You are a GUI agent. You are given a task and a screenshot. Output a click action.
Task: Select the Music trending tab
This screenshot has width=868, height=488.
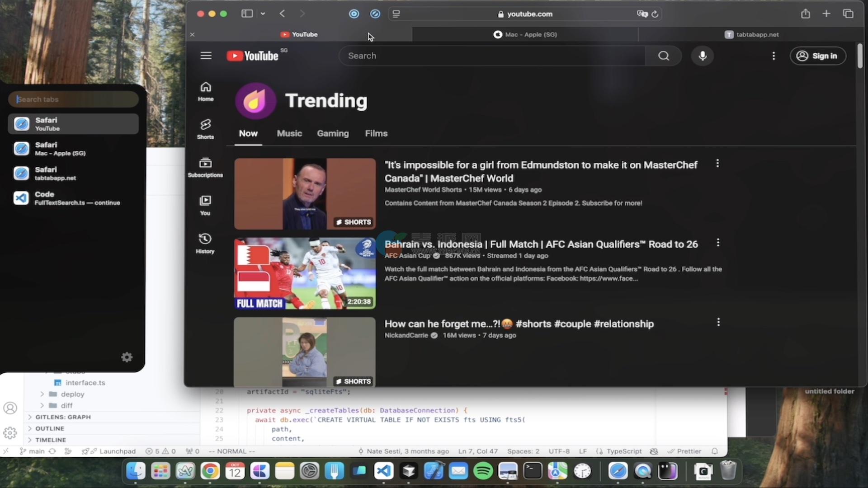tap(289, 133)
